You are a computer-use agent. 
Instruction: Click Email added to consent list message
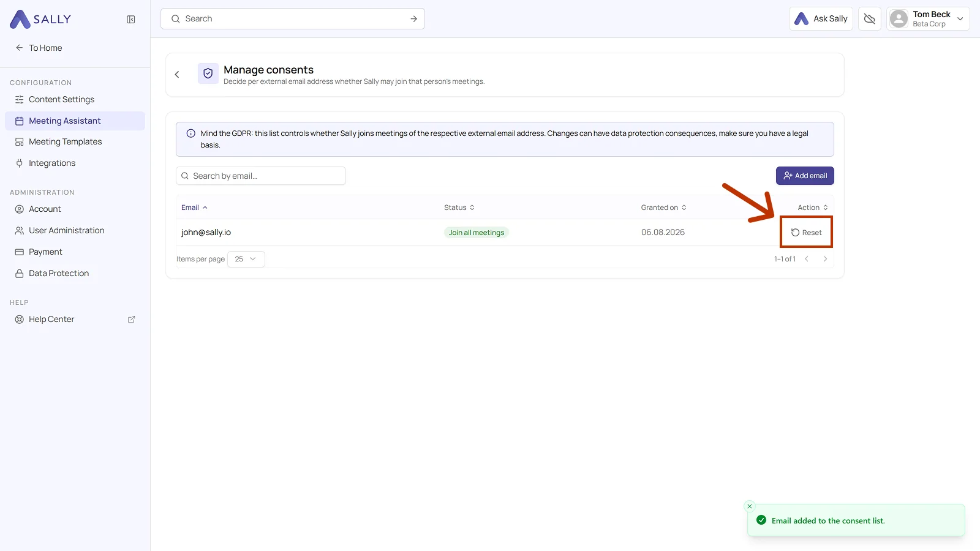point(828,521)
